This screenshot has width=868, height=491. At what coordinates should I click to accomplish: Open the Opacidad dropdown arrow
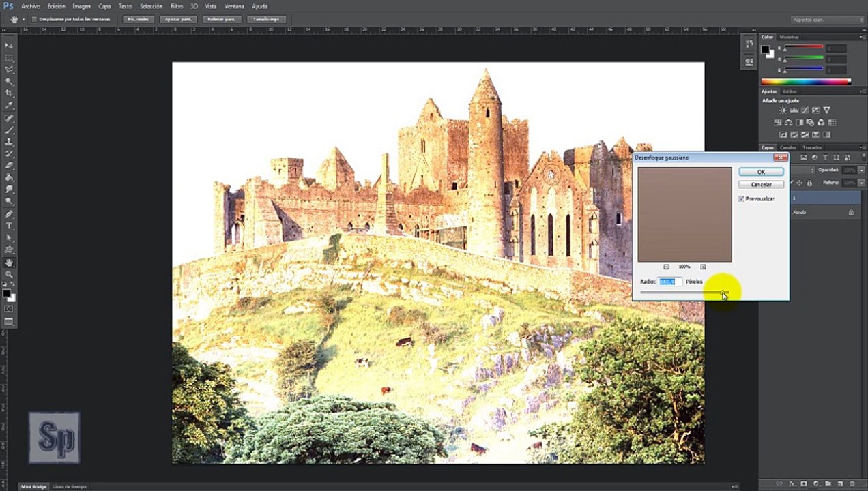click(862, 170)
